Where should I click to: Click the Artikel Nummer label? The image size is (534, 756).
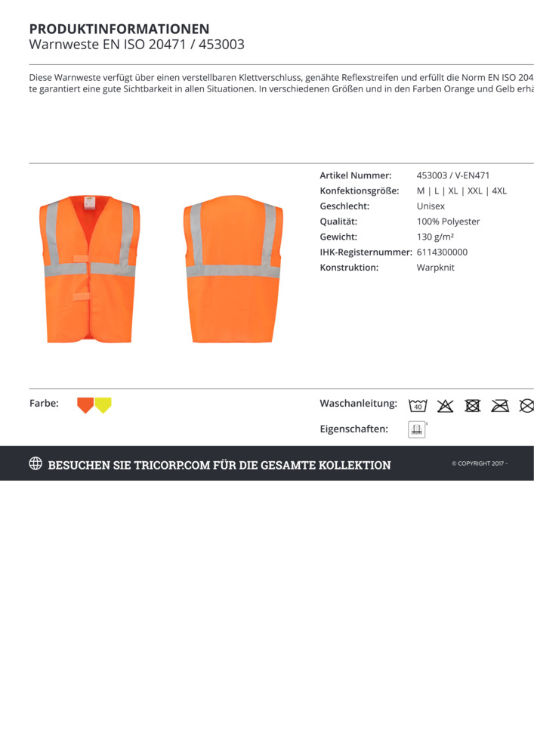(356, 175)
